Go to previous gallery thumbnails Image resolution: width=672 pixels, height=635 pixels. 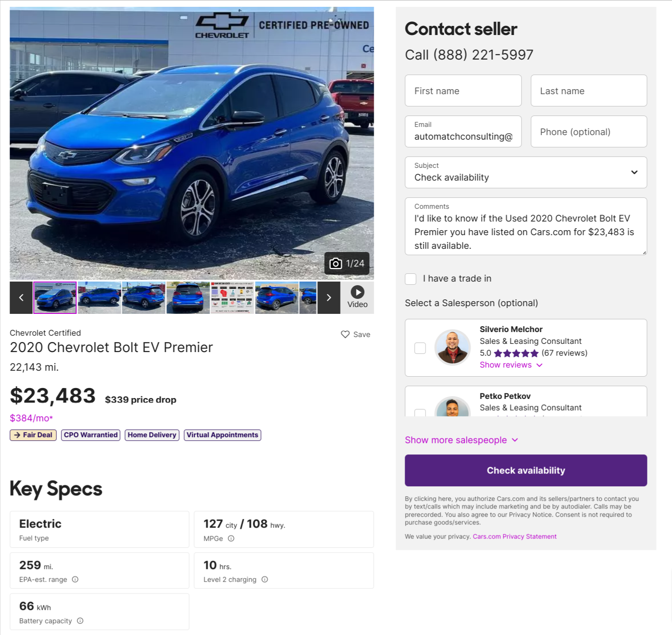tap(21, 297)
